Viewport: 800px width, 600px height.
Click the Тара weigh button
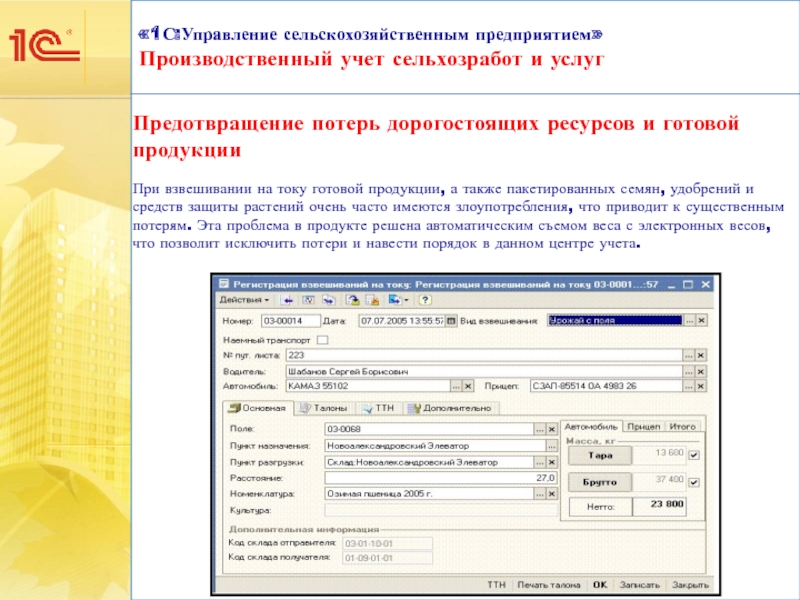599,455
